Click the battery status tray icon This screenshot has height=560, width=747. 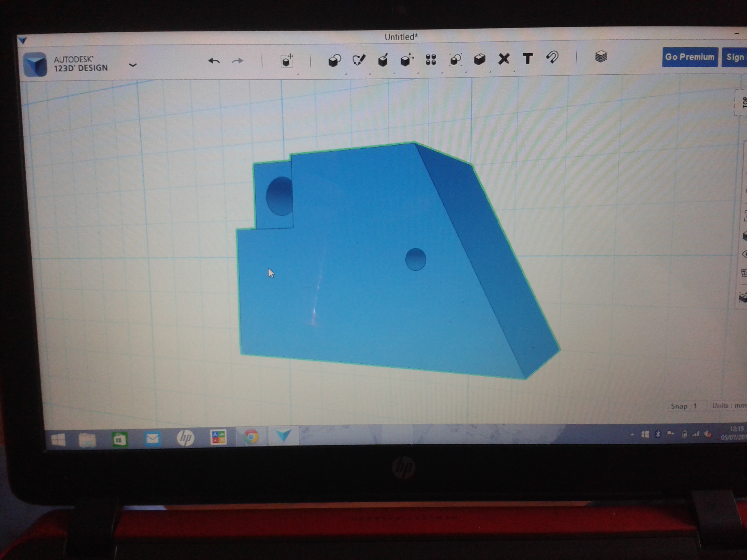[x=685, y=434]
